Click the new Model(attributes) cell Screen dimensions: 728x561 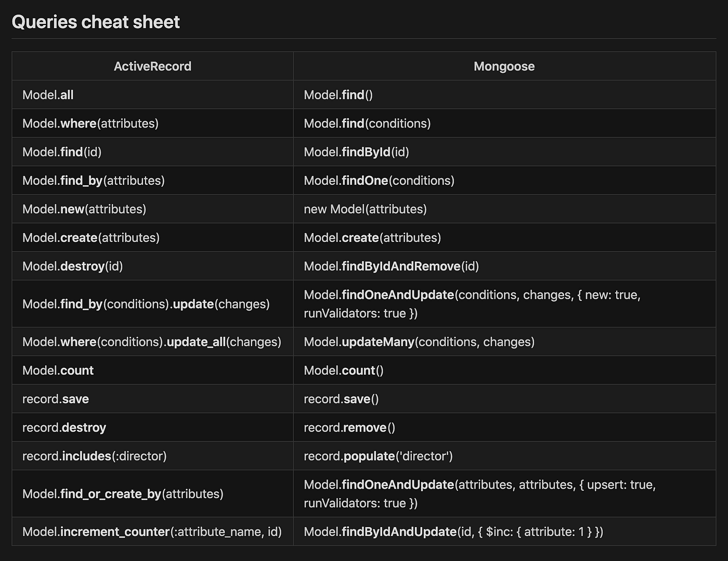pos(365,209)
